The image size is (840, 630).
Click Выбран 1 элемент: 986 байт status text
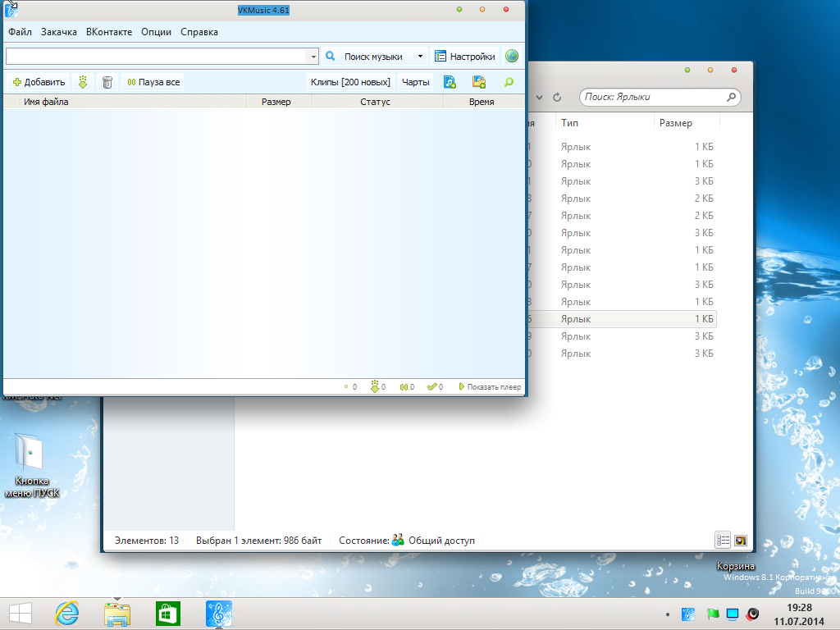tap(258, 541)
